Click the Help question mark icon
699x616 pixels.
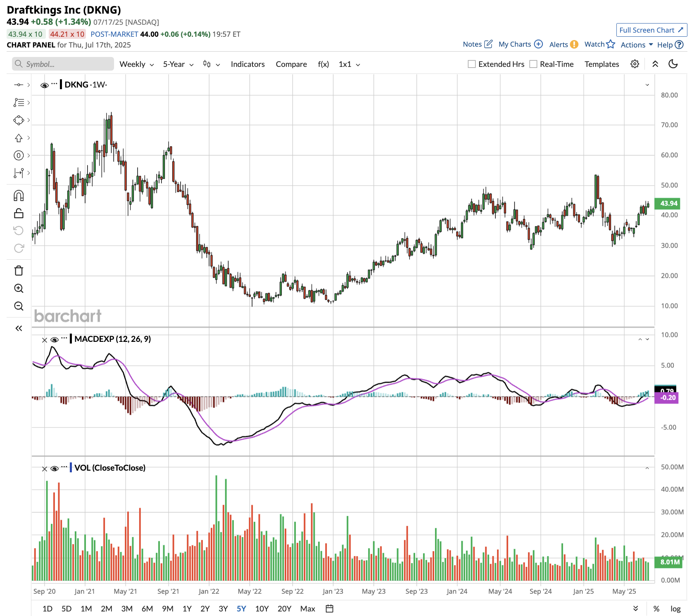coord(679,45)
